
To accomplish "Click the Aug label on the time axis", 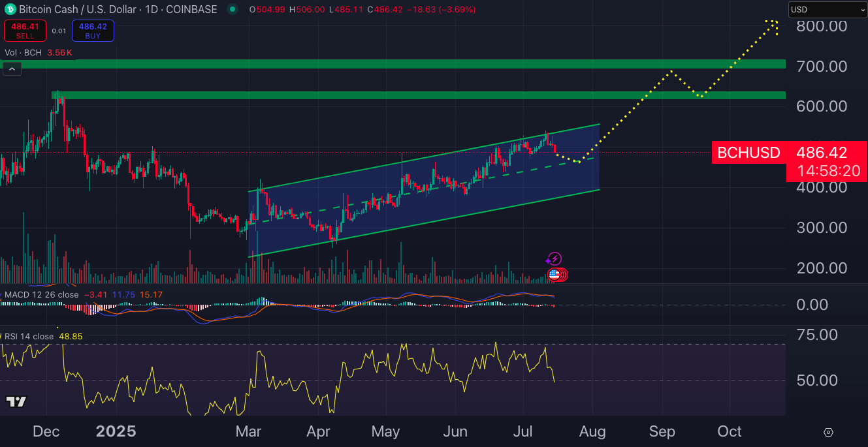I will point(592,431).
